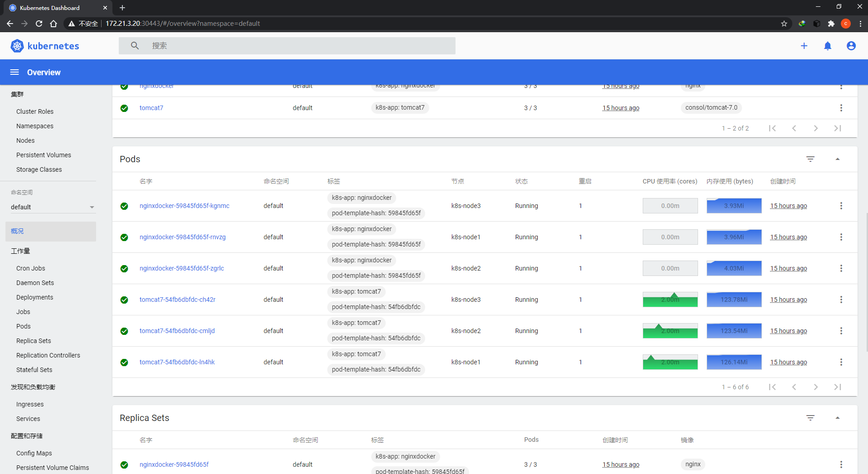The image size is (868, 474).
Task: Go to browser home page
Action: (53, 24)
